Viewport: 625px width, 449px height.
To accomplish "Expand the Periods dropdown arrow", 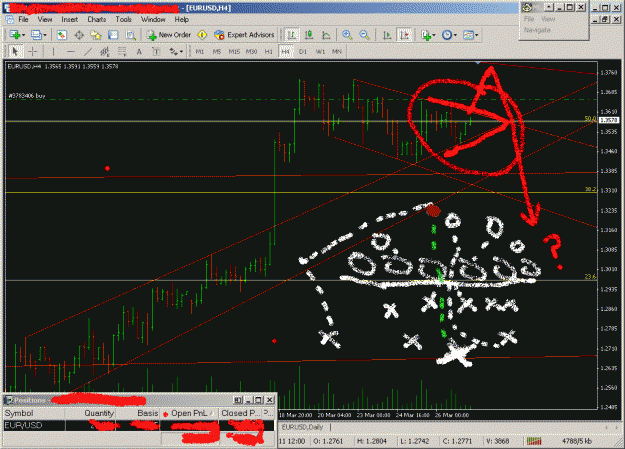I will 455,35.
